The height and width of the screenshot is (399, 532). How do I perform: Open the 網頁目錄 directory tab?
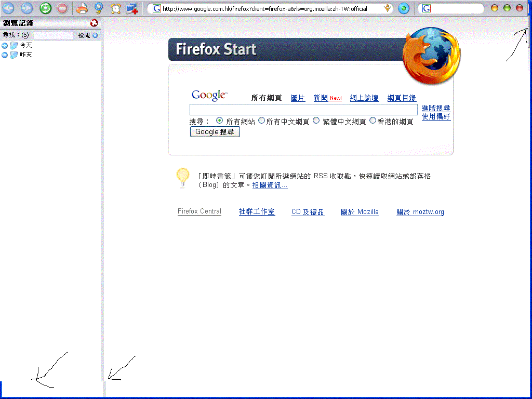pos(402,98)
